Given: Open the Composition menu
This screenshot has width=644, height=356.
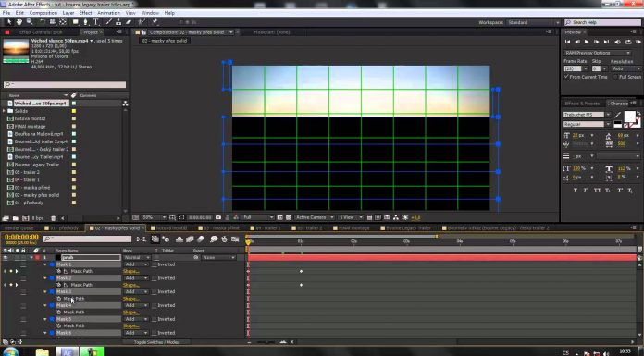Looking at the screenshot, I should coord(43,13).
